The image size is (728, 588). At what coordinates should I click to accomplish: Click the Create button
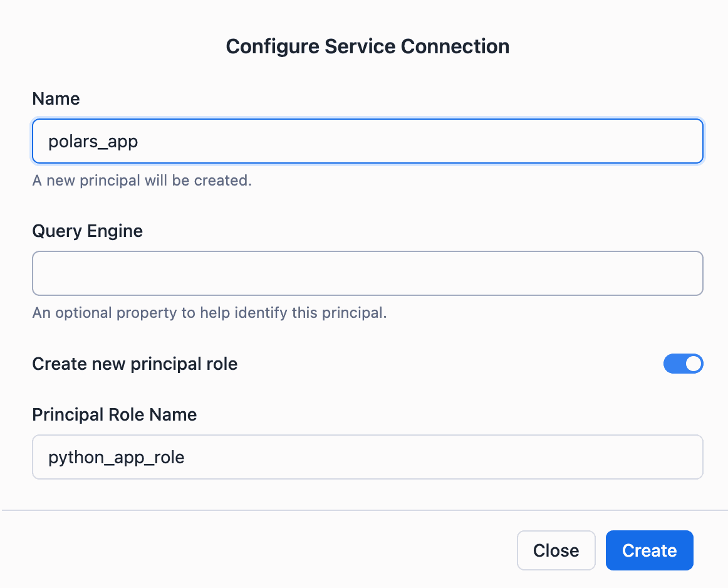pos(649,550)
